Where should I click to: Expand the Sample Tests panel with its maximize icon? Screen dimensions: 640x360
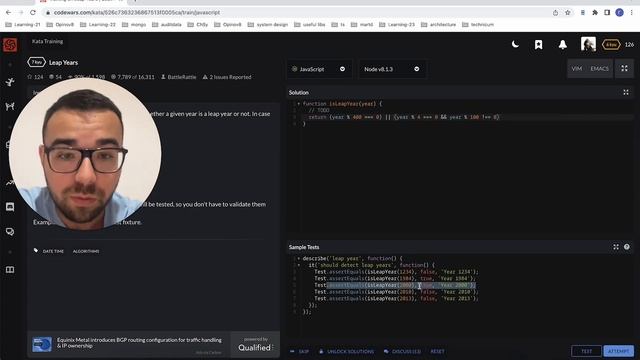point(616,247)
